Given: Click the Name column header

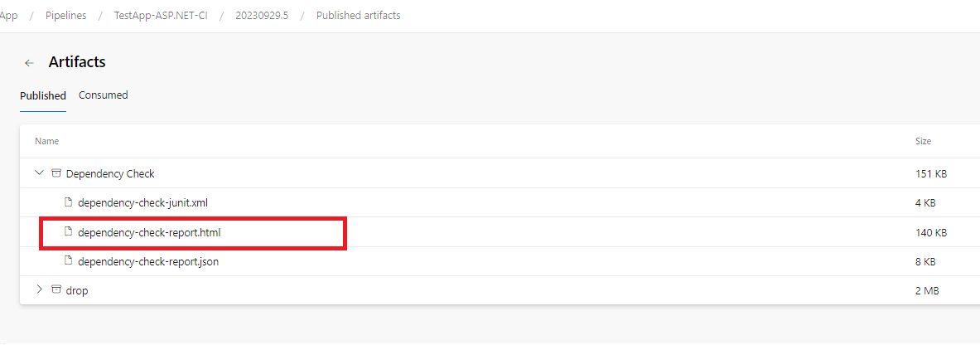Looking at the screenshot, I should point(46,142).
